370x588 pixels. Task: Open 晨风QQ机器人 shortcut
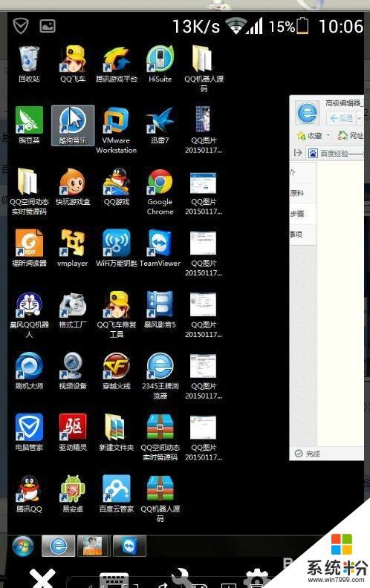(29, 314)
